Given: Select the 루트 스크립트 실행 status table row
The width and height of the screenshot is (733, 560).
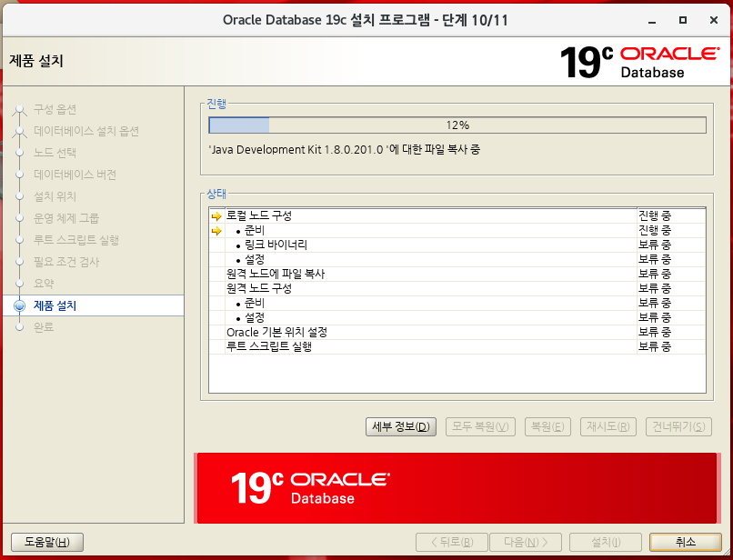Looking at the screenshot, I should (x=457, y=346).
